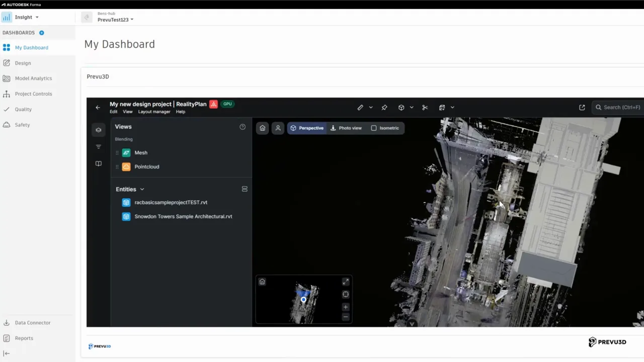Click the blue icon beside racbasicsampleprojectTEST.rvt
Screen dimensions: 644x362
(x=126, y=202)
